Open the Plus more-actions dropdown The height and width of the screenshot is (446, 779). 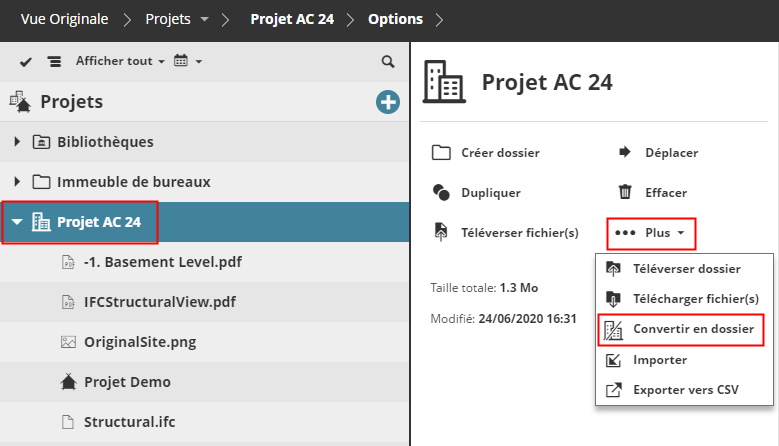(651, 233)
